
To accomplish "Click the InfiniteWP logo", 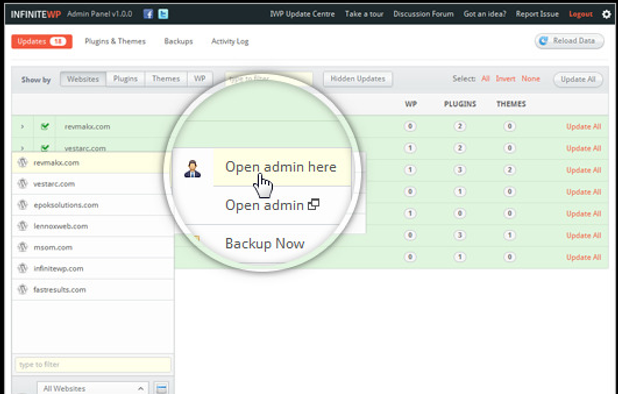I will 35,14.
